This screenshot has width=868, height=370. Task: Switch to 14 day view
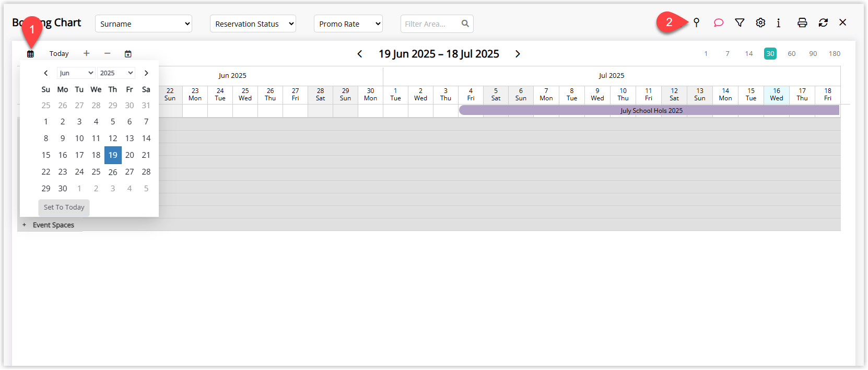click(749, 54)
